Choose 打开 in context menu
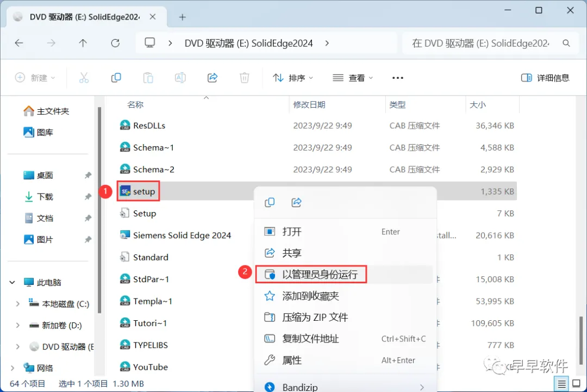Screen dimensions: 587x392 [x=345, y=232]
